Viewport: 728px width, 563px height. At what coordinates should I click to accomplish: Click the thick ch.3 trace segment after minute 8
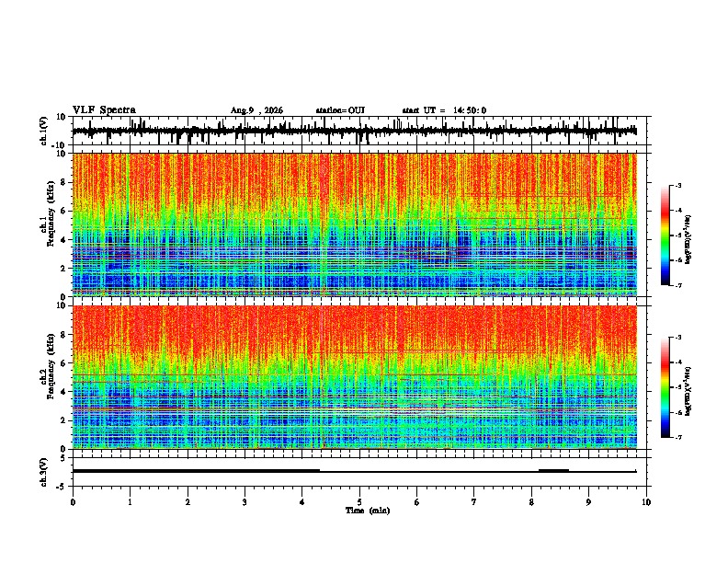553,471
